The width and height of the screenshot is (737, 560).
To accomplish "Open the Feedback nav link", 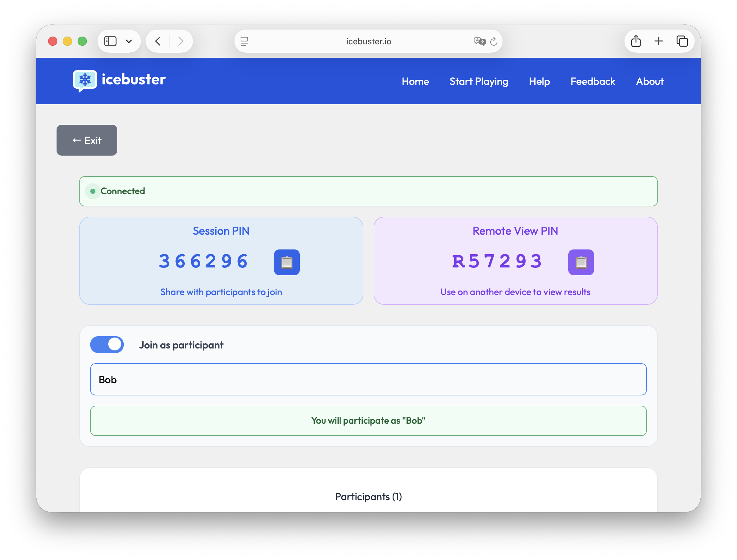I will (x=592, y=81).
